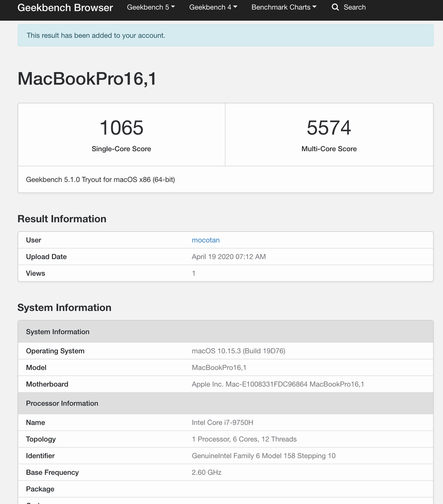
Task: Click the search magnifier icon
Action: tap(335, 7)
